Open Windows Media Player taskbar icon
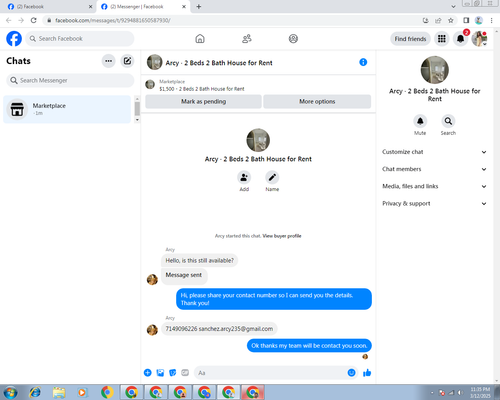 pos(82,392)
